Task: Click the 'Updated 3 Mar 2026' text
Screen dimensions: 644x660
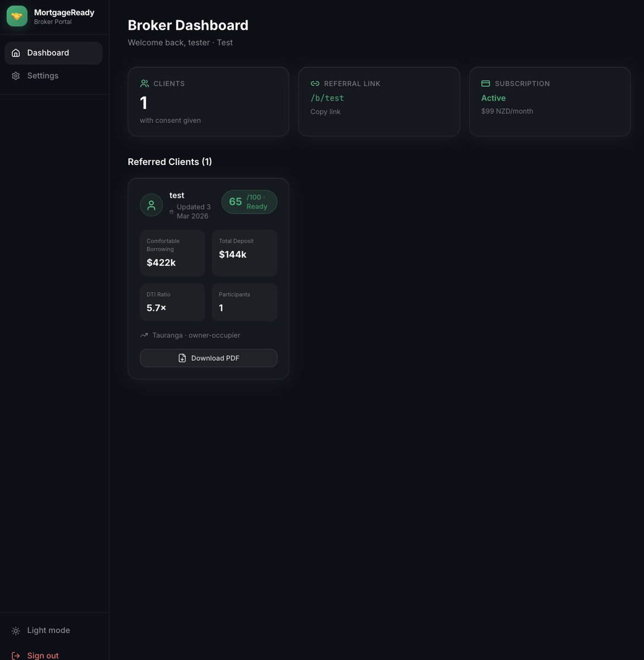Action: coord(194,211)
